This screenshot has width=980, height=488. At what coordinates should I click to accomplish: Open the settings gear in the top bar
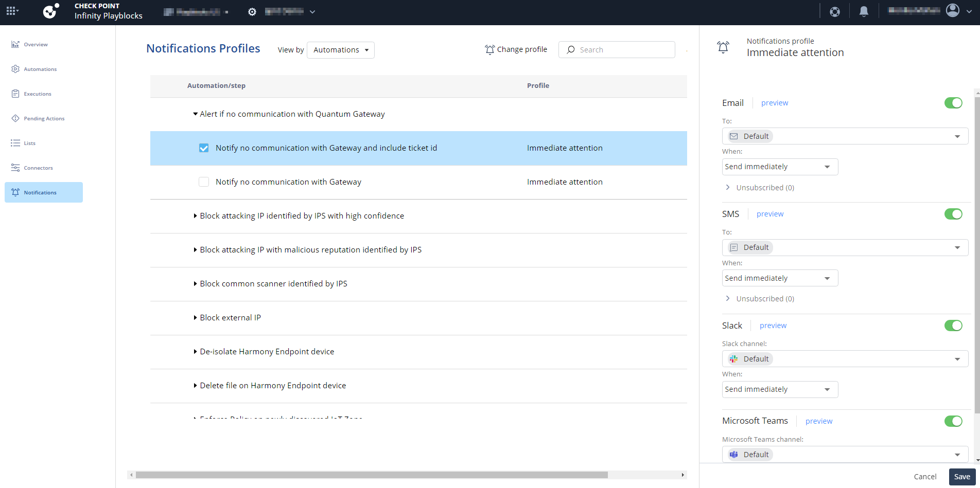(x=252, y=11)
